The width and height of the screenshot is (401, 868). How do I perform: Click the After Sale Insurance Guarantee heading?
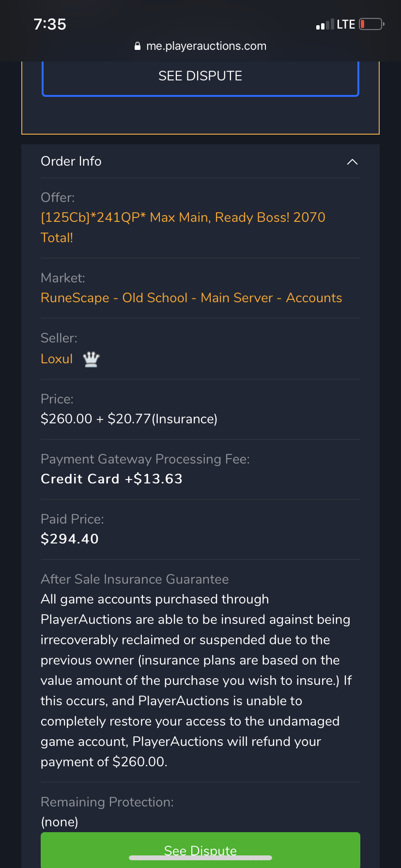point(135,579)
